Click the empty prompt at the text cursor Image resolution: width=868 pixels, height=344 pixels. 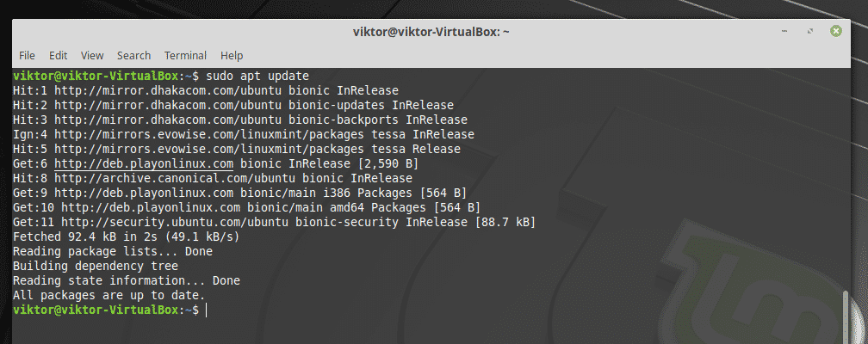tap(207, 310)
